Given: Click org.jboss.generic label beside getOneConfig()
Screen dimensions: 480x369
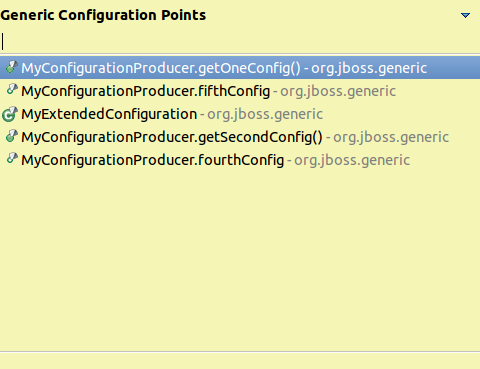Looking at the screenshot, I should 369,68.
